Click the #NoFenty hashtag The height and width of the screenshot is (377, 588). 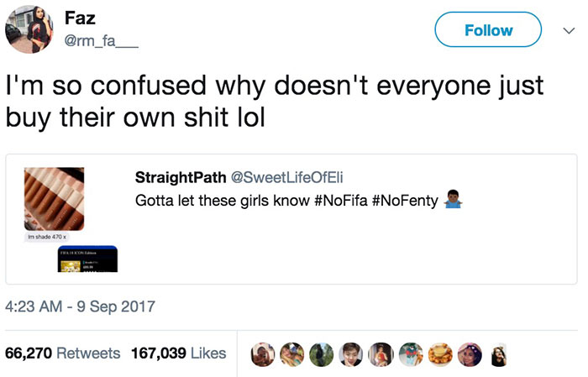402,202
